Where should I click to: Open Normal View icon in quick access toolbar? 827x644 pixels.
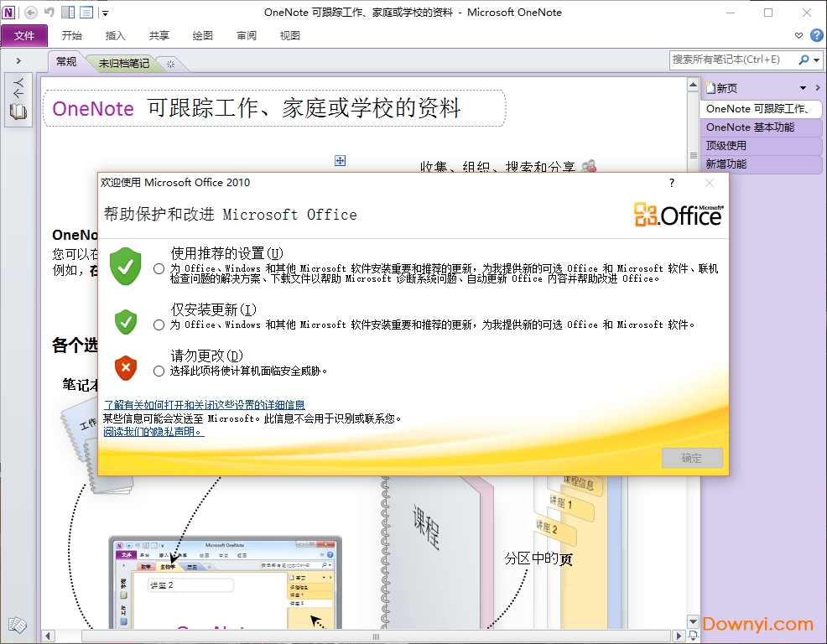pyautogui.click(x=68, y=13)
